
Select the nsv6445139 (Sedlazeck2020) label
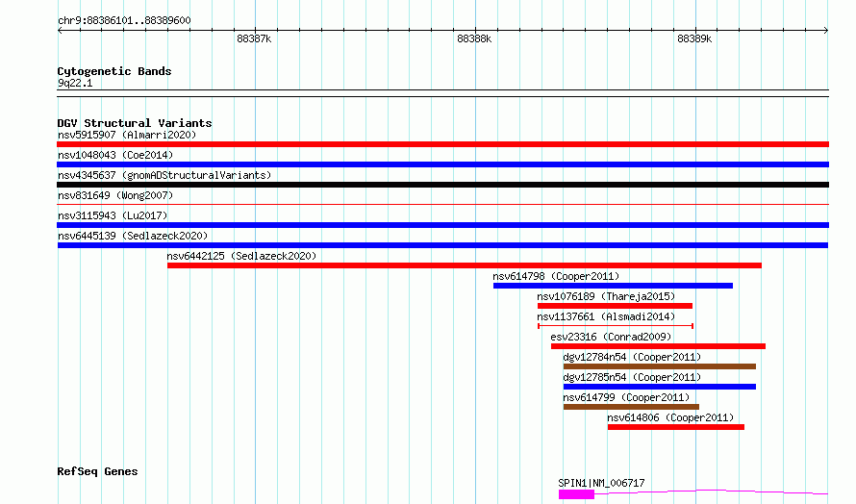(x=133, y=236)
